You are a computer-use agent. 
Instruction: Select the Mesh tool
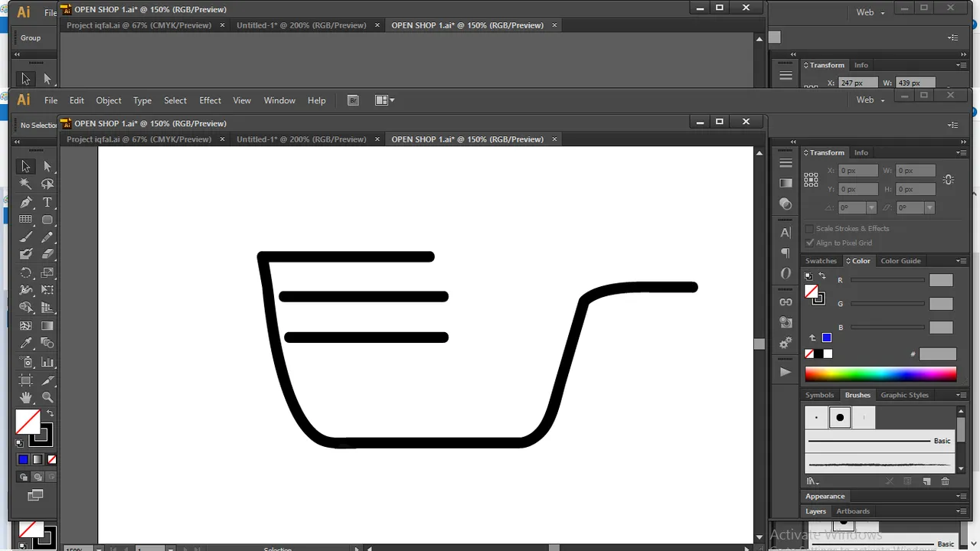[x=25, y=325]
